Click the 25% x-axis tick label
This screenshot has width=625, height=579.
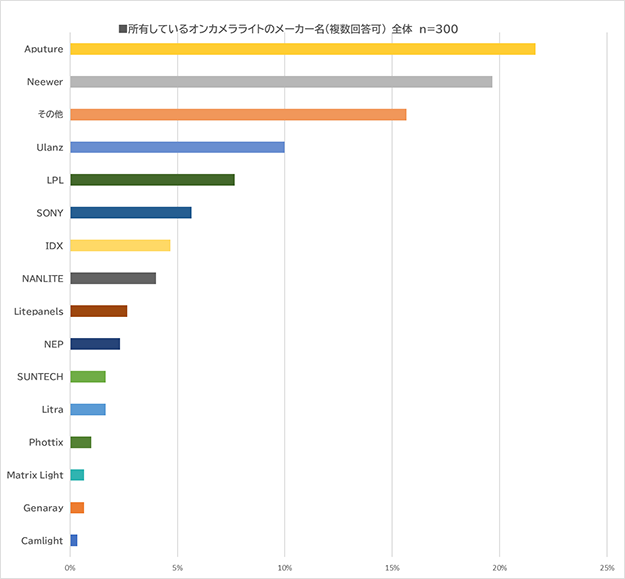click(x=606, y=568)
